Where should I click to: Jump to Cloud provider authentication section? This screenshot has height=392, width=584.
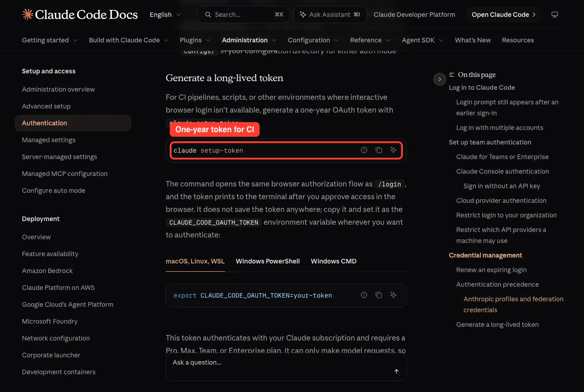click(501, 201)
